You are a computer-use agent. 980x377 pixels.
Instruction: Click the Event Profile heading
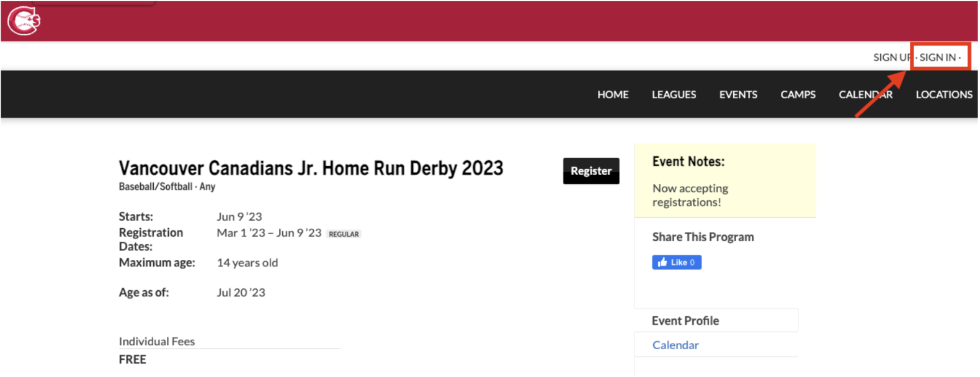point(685,321)
